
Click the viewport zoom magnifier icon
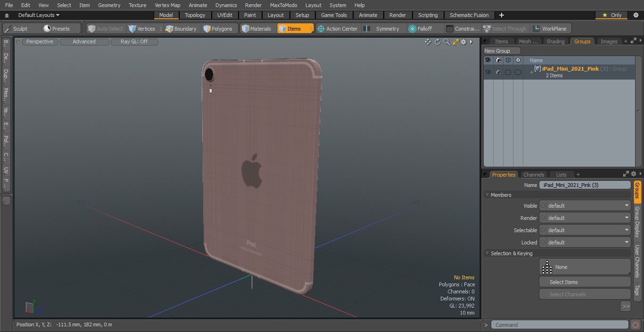coord(446,42)
